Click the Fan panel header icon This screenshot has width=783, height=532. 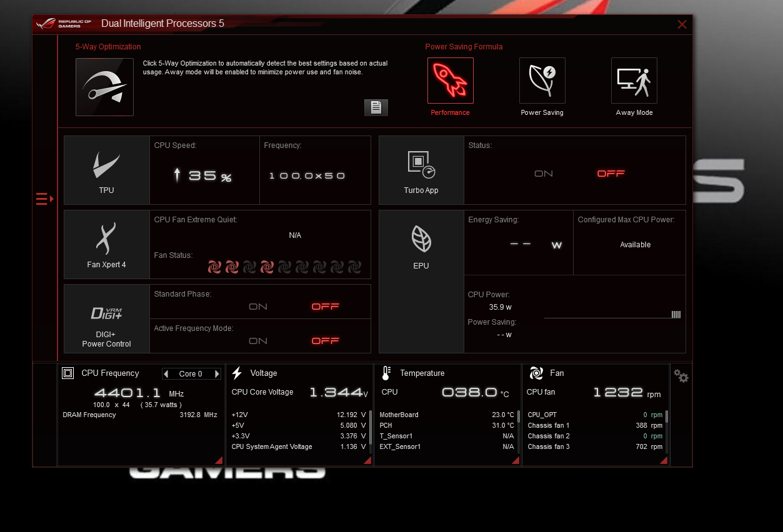point(536,373)
